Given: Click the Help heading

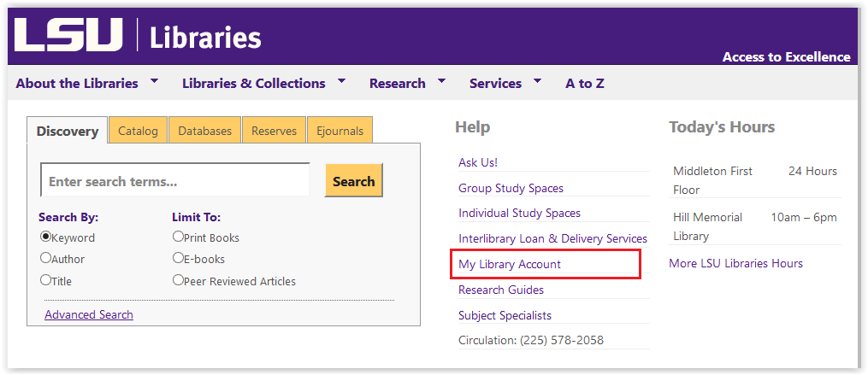Looking at the screenshot, I should (x=472, y=127).
